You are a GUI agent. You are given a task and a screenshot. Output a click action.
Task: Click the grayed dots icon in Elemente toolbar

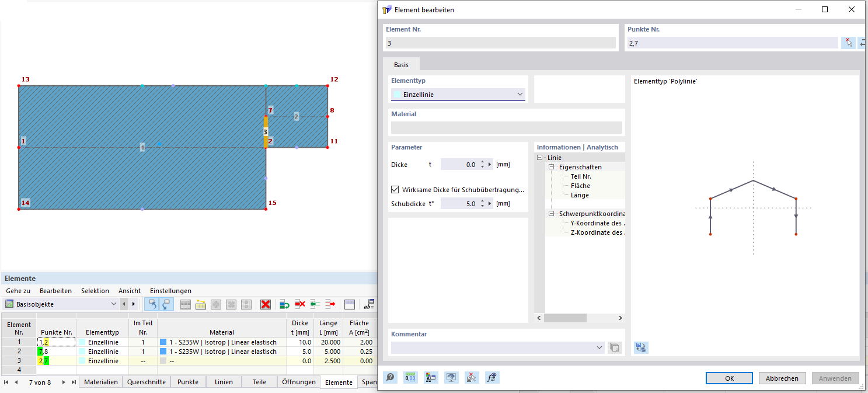[246, 304]
